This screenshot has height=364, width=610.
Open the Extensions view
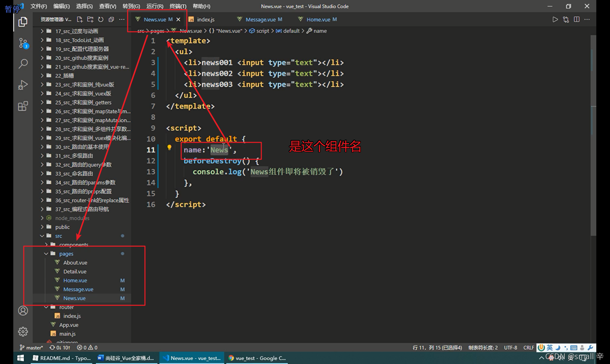23,106
